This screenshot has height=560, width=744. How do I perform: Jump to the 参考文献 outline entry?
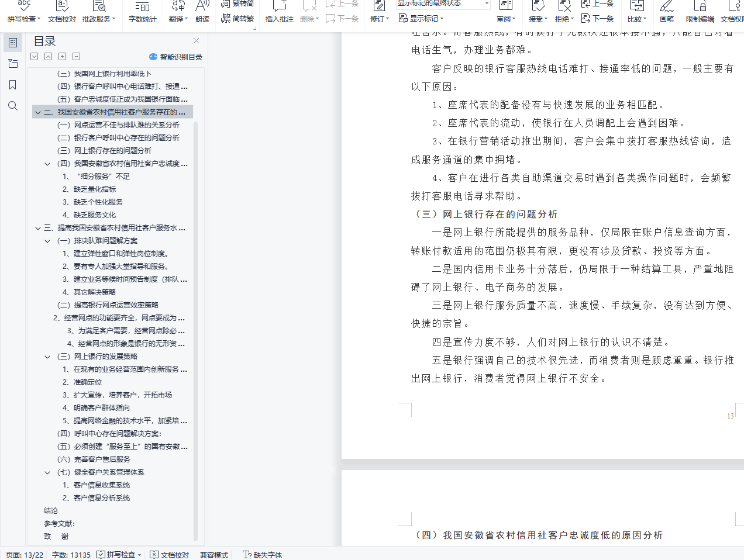[x=59, y=524]
